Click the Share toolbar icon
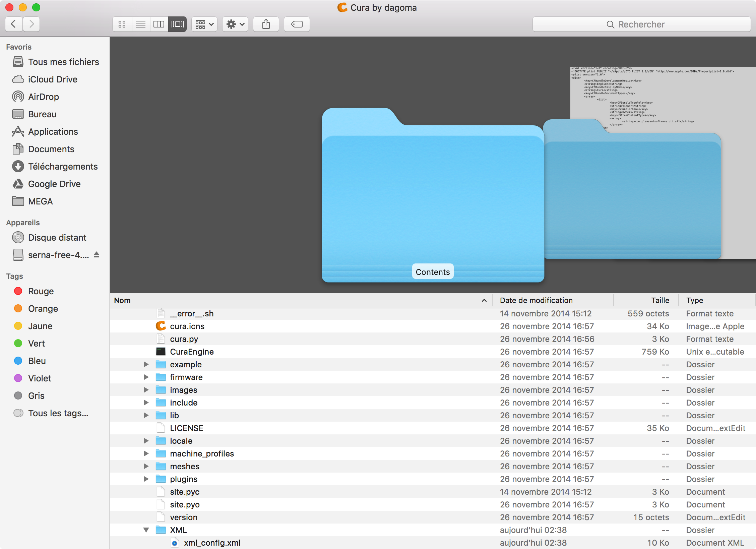The height and width of the screenshot is (549, 756). (266, 24)
